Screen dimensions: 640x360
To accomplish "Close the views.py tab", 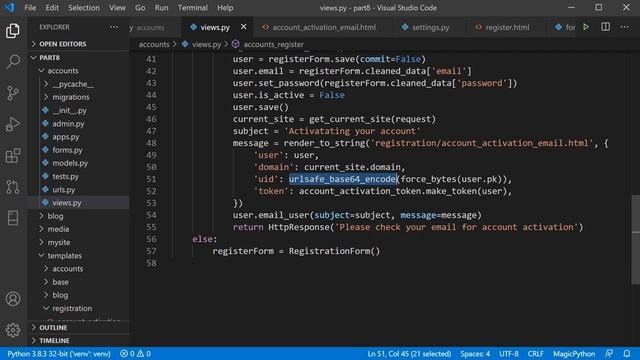I will (x=243, y=27).
